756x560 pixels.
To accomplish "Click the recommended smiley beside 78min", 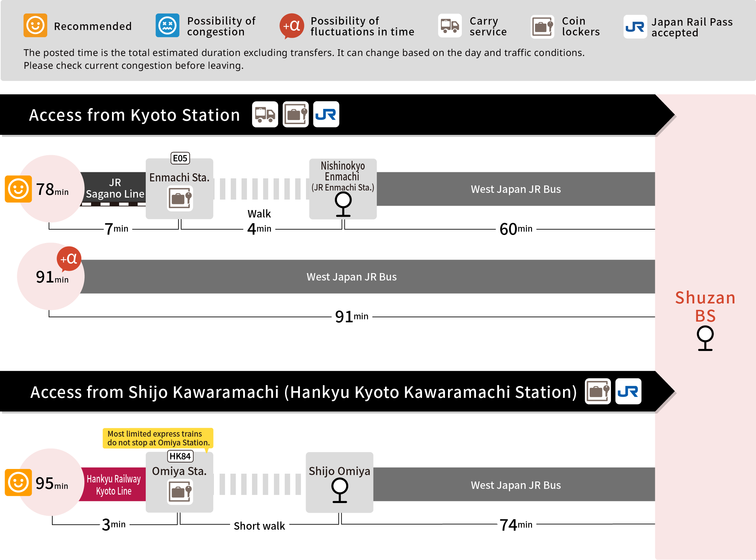I will 18,189.
